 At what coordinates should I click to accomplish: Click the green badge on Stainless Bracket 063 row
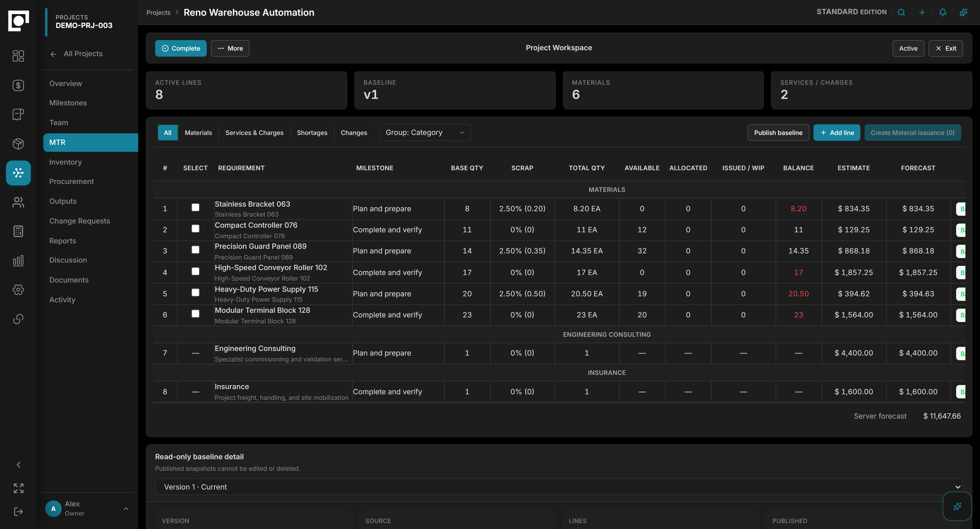click(961, 209)
